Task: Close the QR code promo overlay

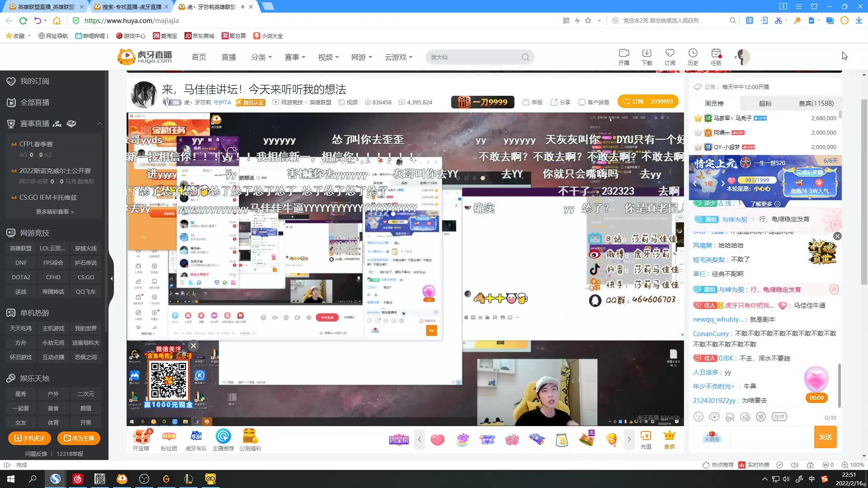Action: click(193, 346)
